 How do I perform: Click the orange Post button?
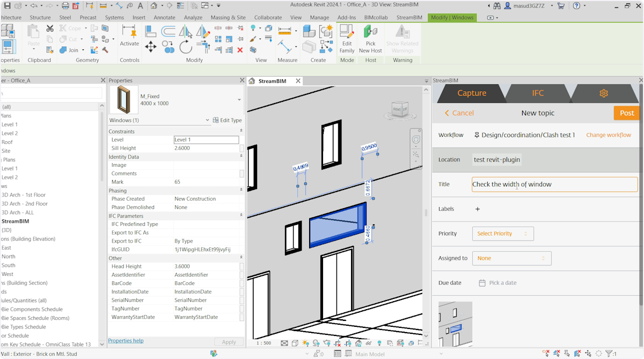tap(627, 113)
